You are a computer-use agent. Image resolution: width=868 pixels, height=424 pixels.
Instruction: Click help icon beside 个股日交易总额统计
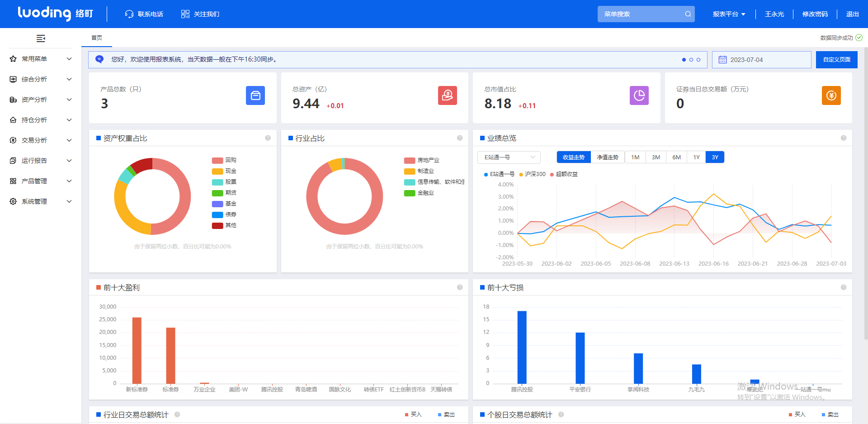coord(561,414)
